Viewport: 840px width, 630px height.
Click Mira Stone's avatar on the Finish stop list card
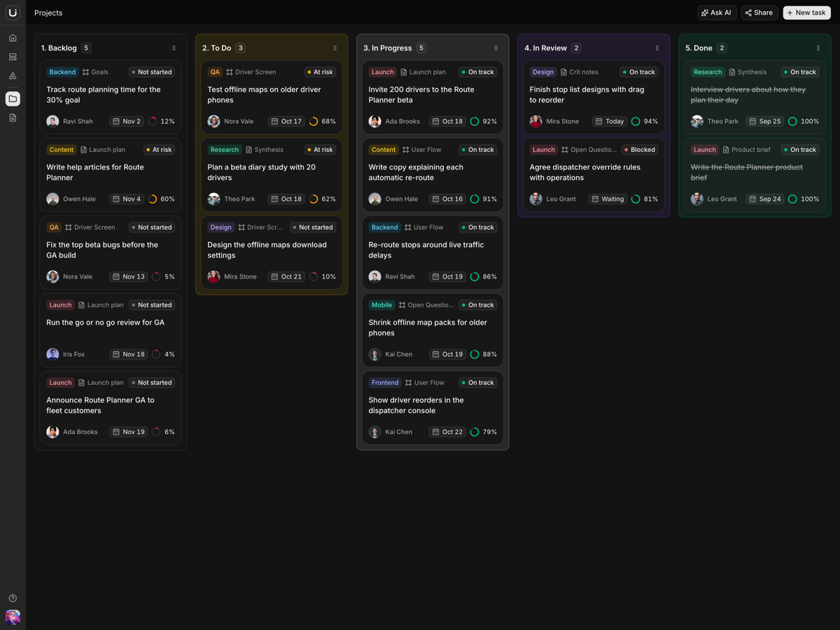[x=535, y=121]
